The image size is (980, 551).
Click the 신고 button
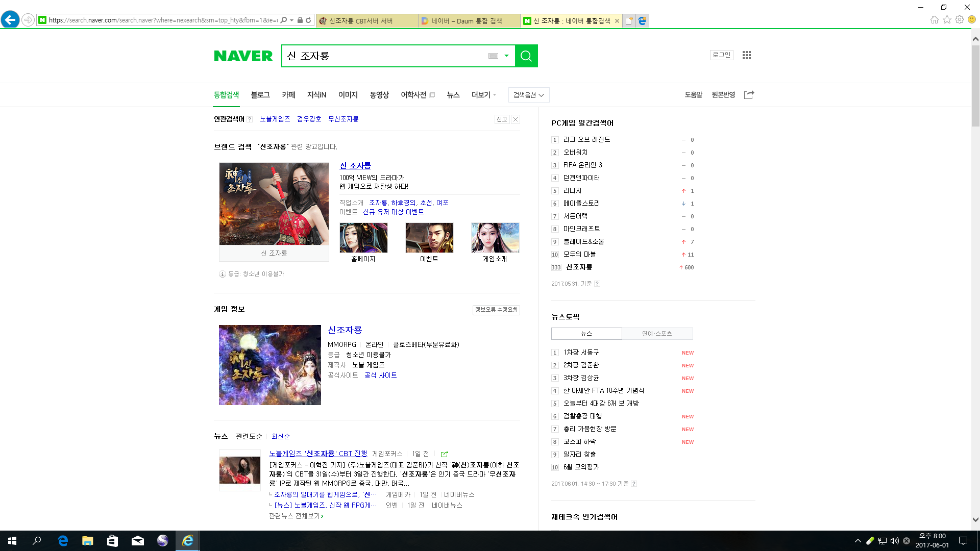(x=502, y=119)
